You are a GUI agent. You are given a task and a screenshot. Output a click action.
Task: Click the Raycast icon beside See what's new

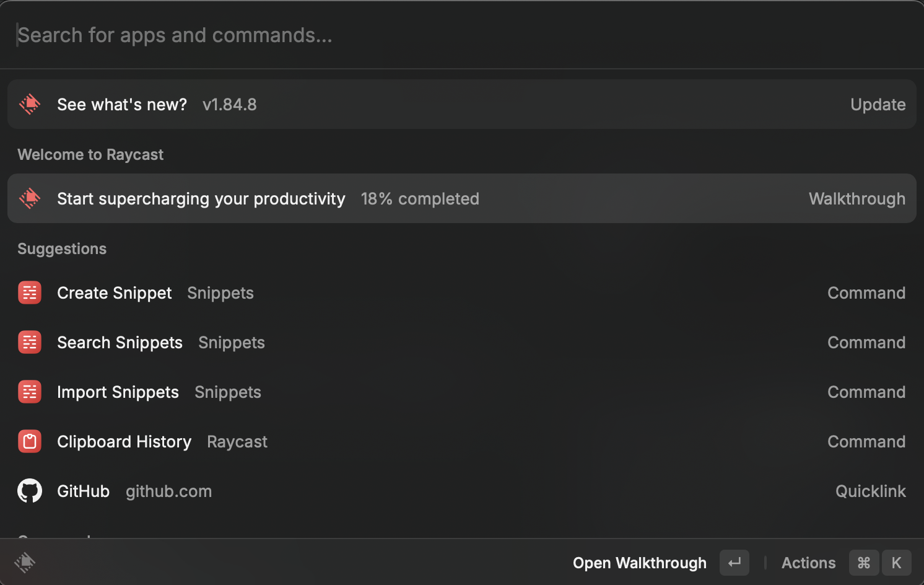[x=30, y=104]
